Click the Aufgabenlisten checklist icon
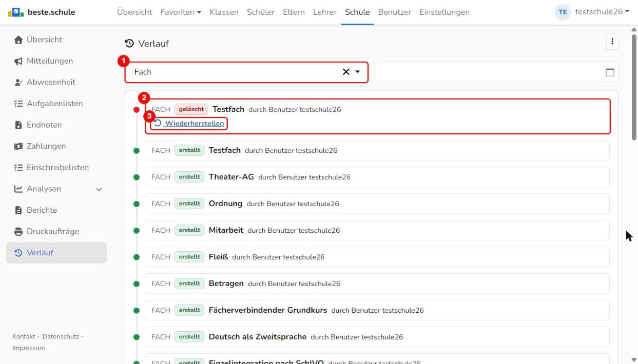 click(18, 104)
